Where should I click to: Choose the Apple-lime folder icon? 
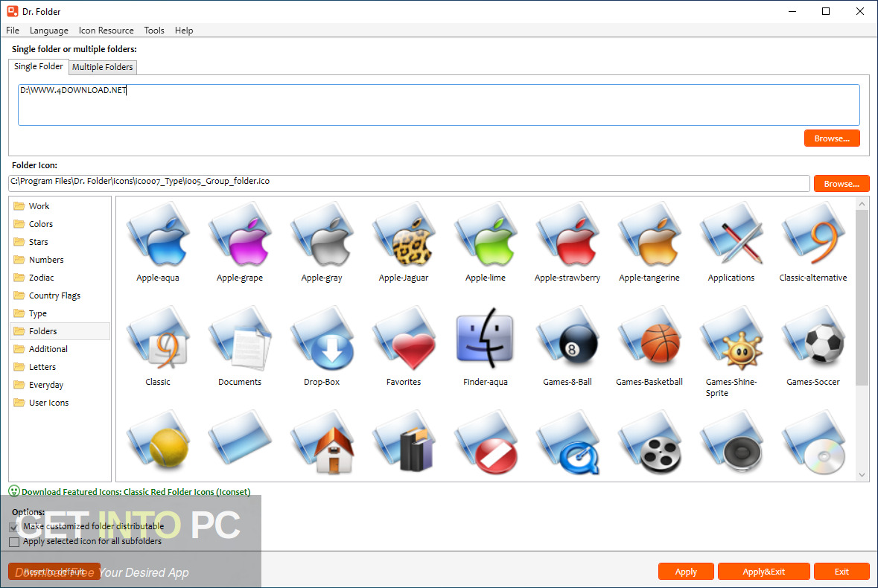[486, 235]
